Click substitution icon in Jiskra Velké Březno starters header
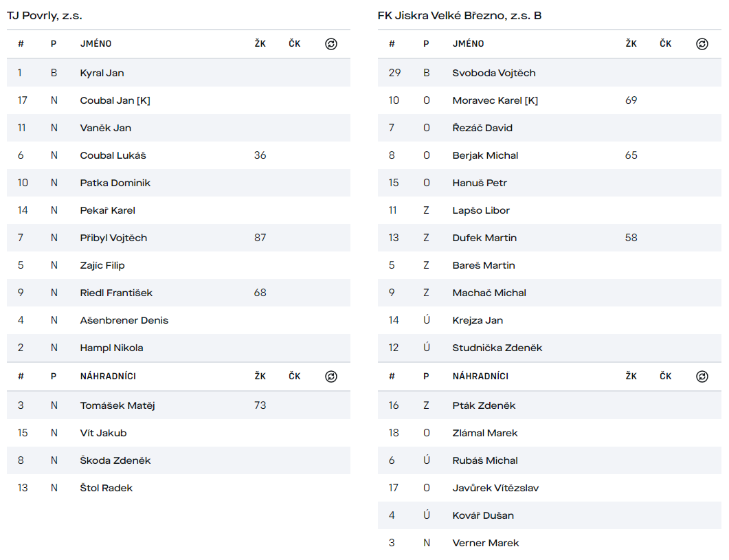The height and width of the screenshot is (560, 729). coord(702,44)
